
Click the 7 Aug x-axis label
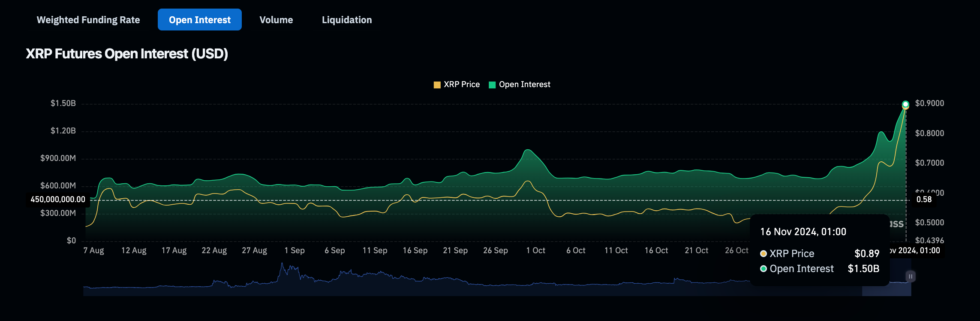[93, 251]
